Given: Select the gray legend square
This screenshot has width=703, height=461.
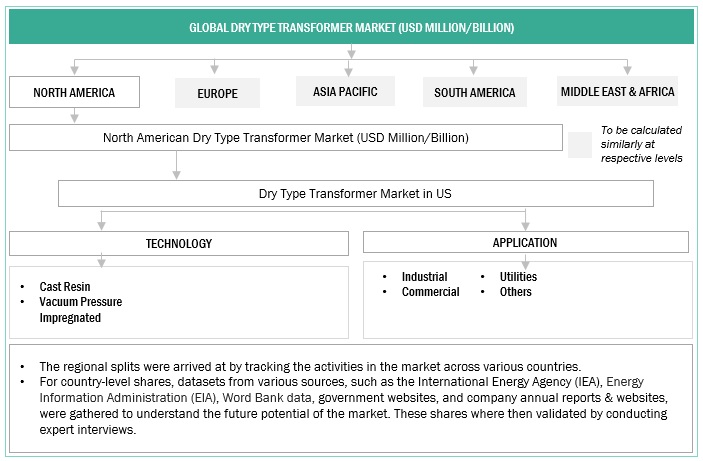Looking at the screenshot, I should click(x=580, y=145).
